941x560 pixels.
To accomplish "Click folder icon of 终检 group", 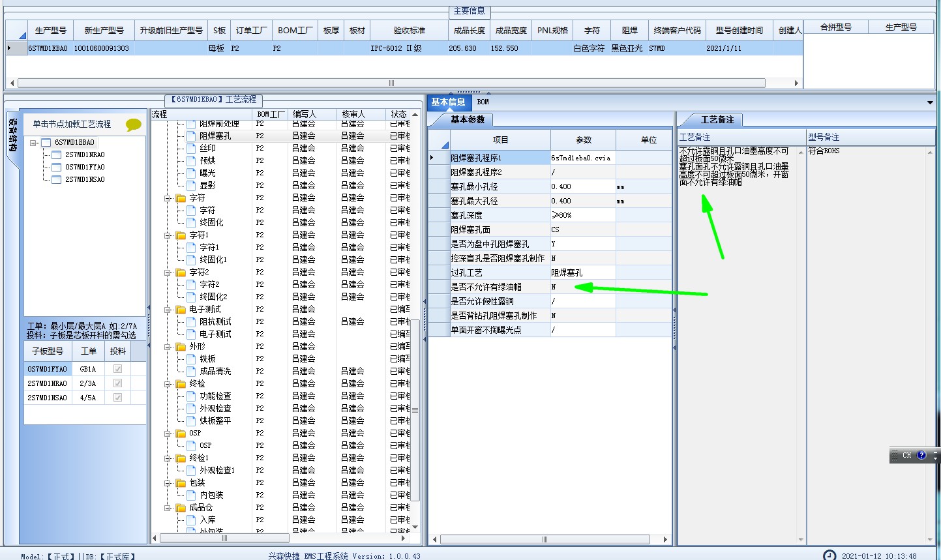I will click(x=181, y=384).
